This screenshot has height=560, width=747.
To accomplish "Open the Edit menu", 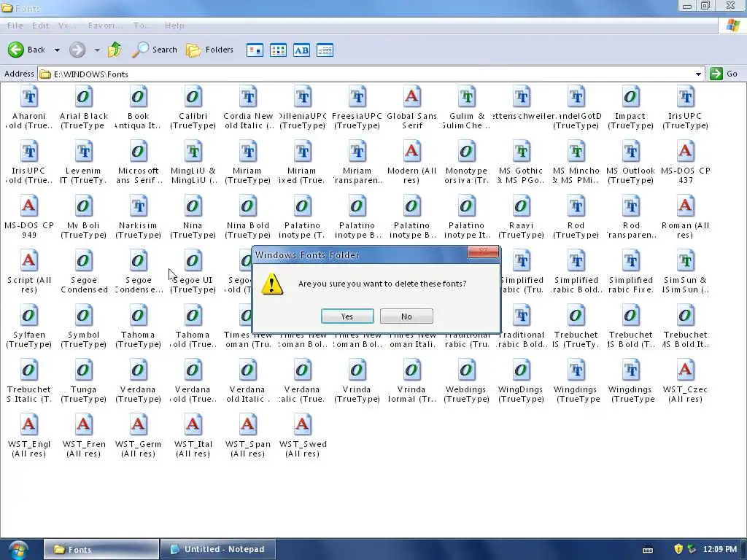I will 41,26.
